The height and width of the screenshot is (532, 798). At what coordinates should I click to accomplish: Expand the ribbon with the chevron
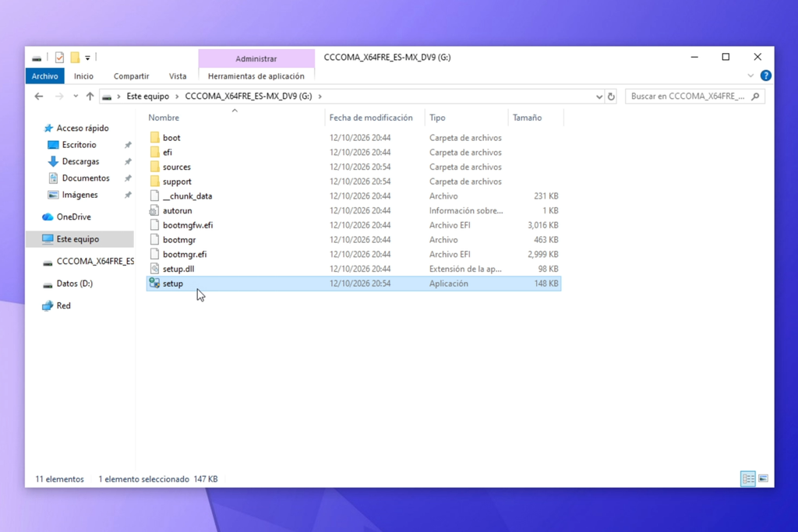tap(750, 76)
